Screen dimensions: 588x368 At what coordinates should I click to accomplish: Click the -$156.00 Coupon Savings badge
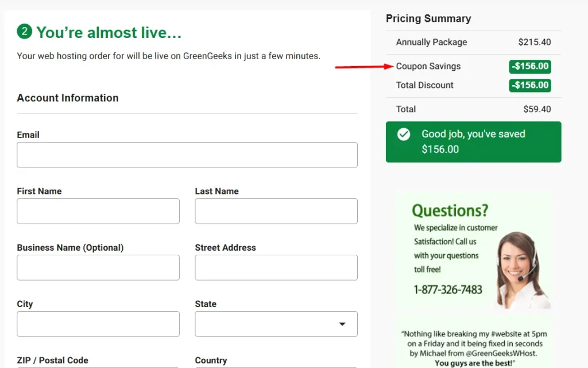[x=529, y=66]
